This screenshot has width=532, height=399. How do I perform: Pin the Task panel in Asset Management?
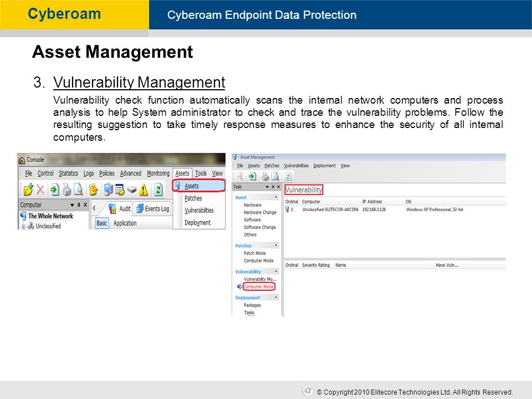tap(273, 187)
